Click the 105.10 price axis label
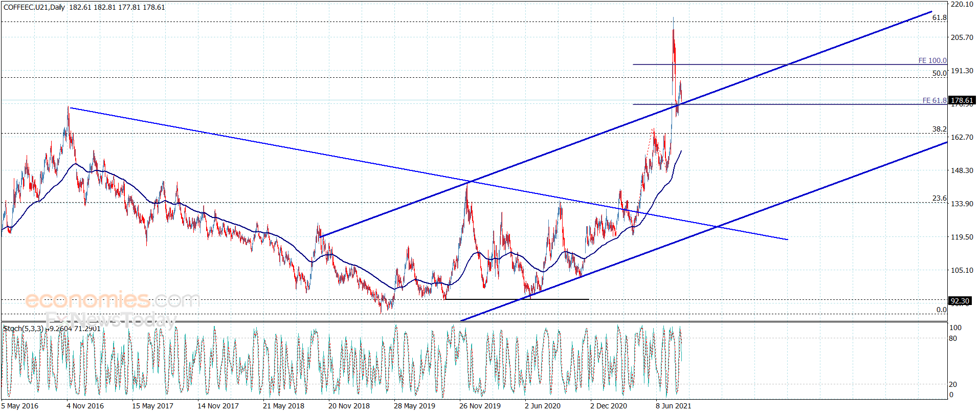Image resolution: width=980 pixels, height=413 pixels. point(962,270)
